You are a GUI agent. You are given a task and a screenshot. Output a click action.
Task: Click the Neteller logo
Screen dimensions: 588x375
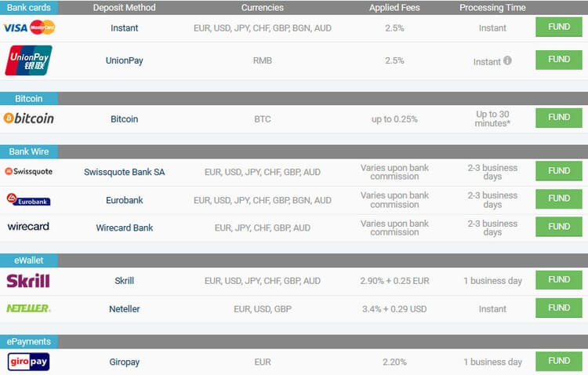tap(28, 308)
